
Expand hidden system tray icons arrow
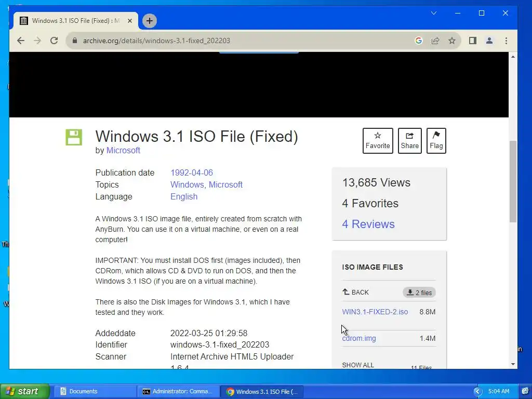point(478,392)
